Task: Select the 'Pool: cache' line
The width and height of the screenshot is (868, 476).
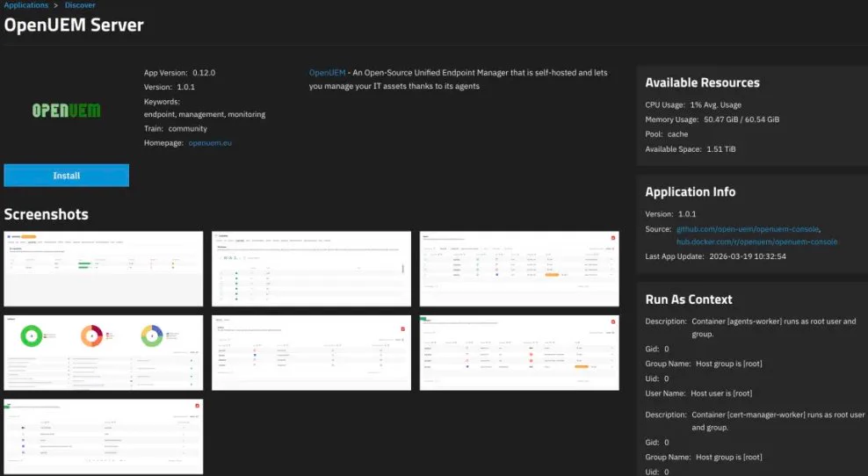Action: (667, 134)
